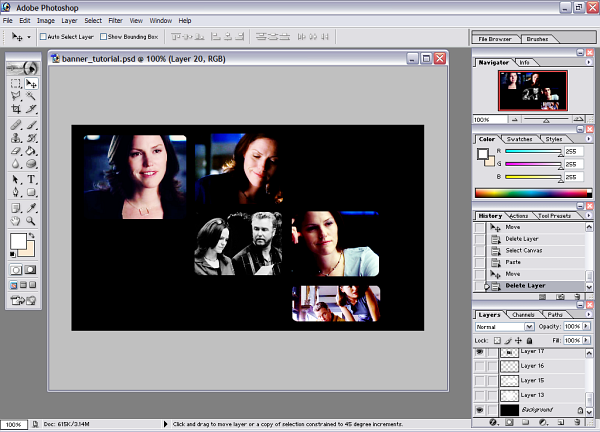
Task: Select the Path Selection tool
Action: pyautogui.click(x=16, y=179)
